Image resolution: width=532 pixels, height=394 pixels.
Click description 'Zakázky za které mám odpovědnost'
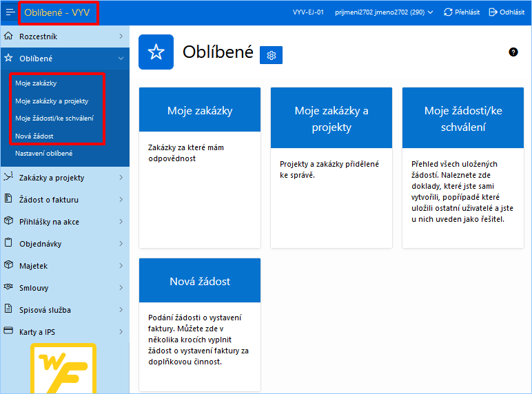(x=186, y=153)
